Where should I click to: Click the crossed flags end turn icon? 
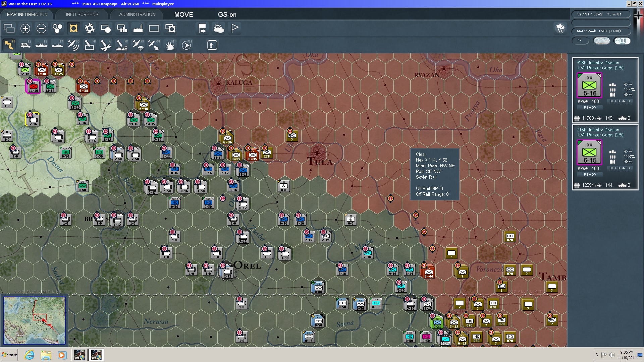pyautogui.click(x=560, y=28)
